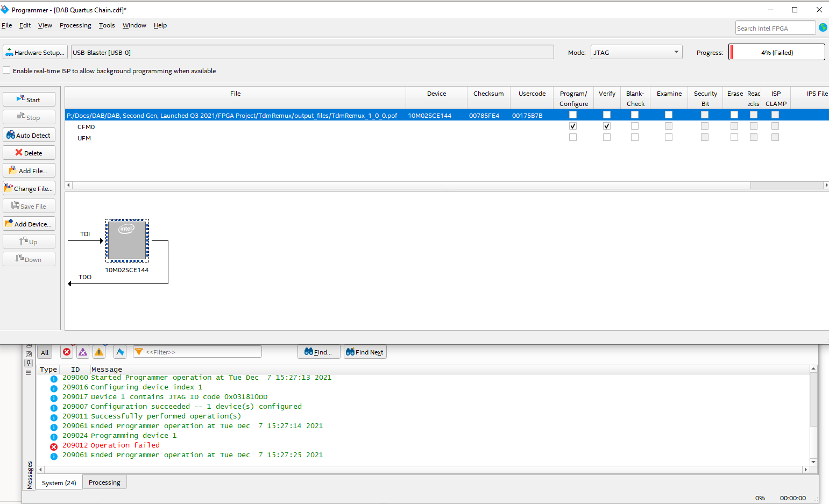Open the Messages panel hamburger menu icon
Screen dimensions: 829x504
pos(29,372)
